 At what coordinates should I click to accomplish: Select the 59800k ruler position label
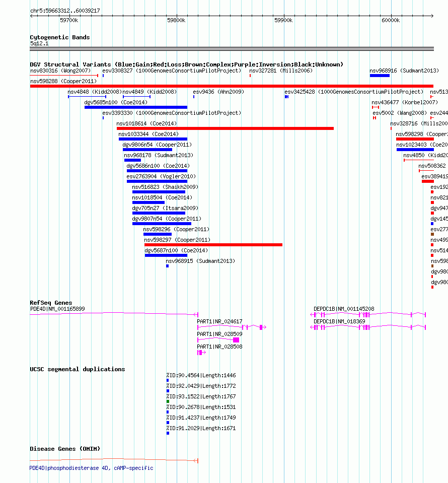[x=176, y=20]
